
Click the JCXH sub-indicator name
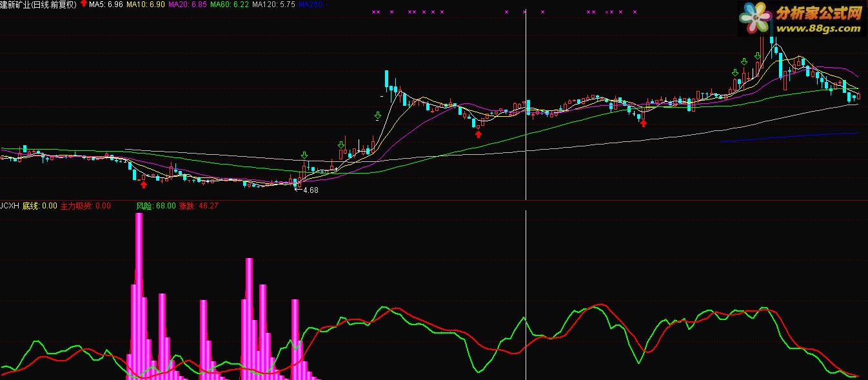(10, 206)
